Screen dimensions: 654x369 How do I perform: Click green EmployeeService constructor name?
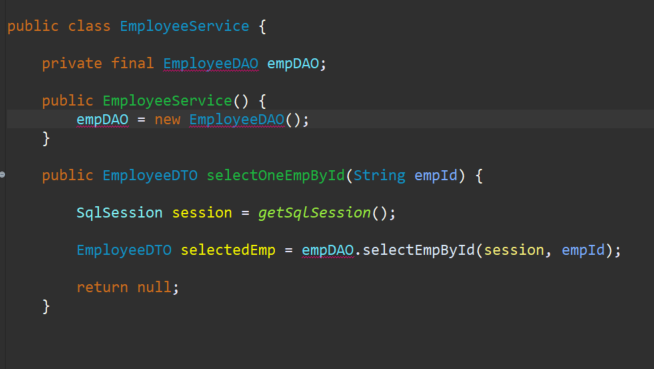pyautogui.click(x=167, y=101)
